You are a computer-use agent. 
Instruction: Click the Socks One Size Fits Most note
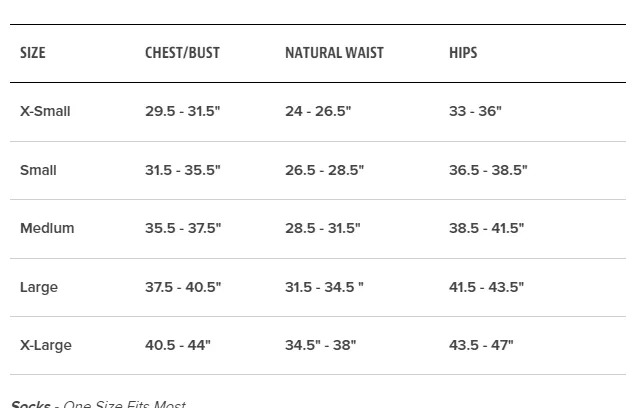[98, 404]
